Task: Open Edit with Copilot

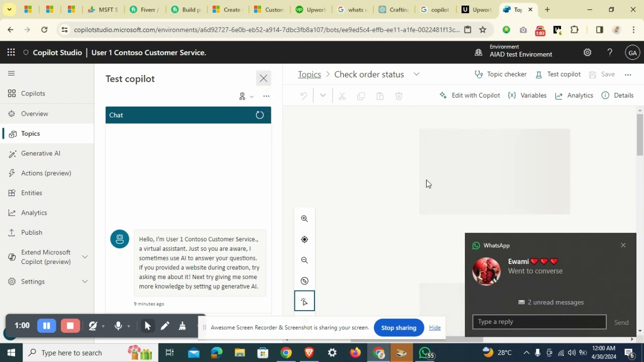Action: [470, 96]
